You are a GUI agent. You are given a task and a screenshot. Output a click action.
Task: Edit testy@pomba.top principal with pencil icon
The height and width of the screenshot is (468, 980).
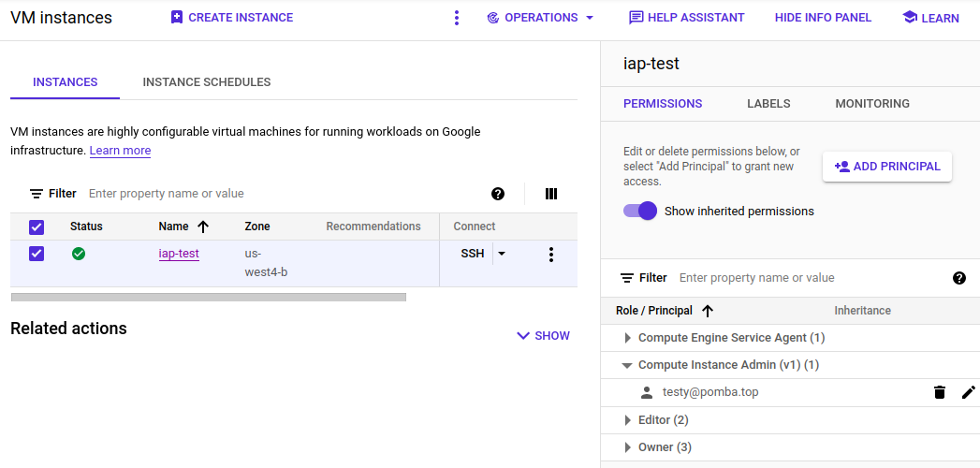tap(968, 392)
